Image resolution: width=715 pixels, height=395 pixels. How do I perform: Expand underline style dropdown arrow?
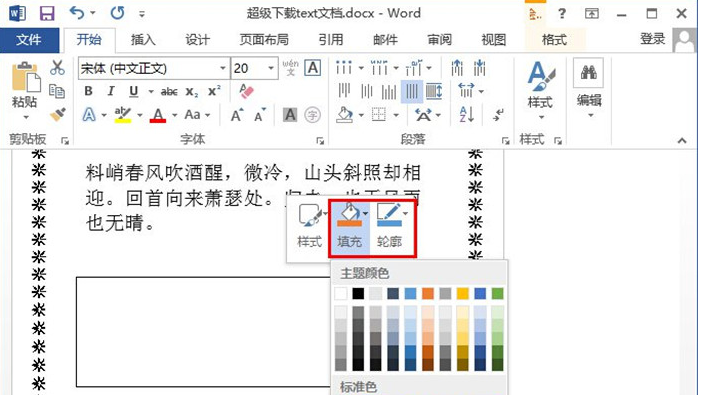click(x=150, y=92)
